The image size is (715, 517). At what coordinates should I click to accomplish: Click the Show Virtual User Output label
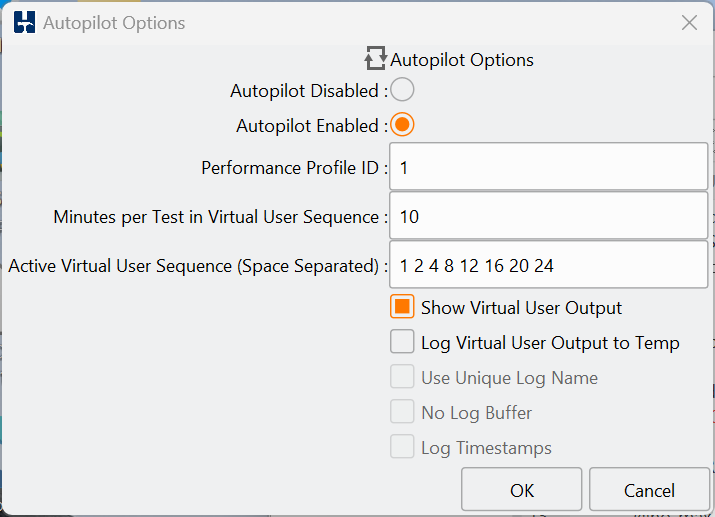tap(521, 308)
